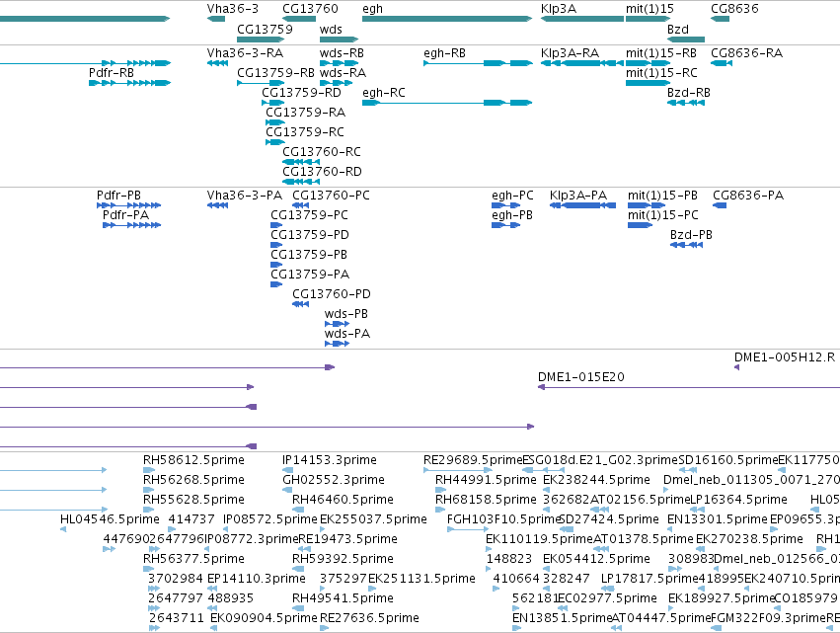This screenshot has width=840, height=633.
Task: Select the CG13760-PD protein label
Action: point(332,295)
